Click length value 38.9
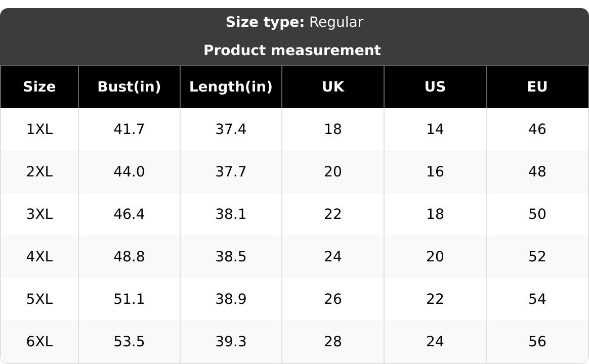The width and height of the screenshot is (589, 364). pyautogui.click(x=231, y=299)
